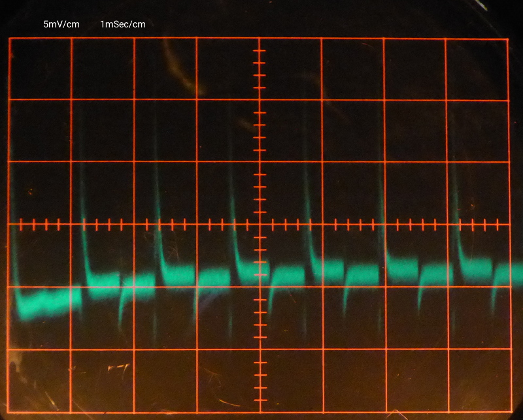Click the left end of the horizontal center axis
Screen dimensions: 523x420
[x=9, y=224]
